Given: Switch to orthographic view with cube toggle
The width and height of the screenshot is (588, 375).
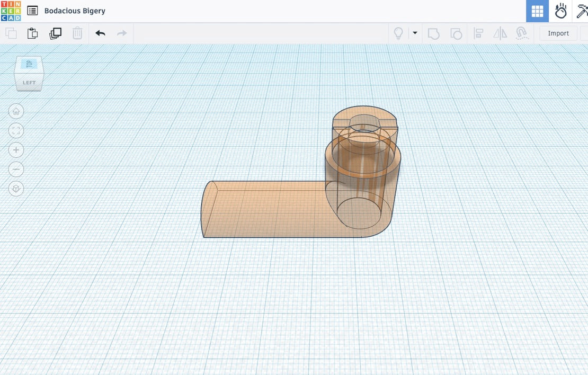Looking at the screenshot, I should 16,189.
